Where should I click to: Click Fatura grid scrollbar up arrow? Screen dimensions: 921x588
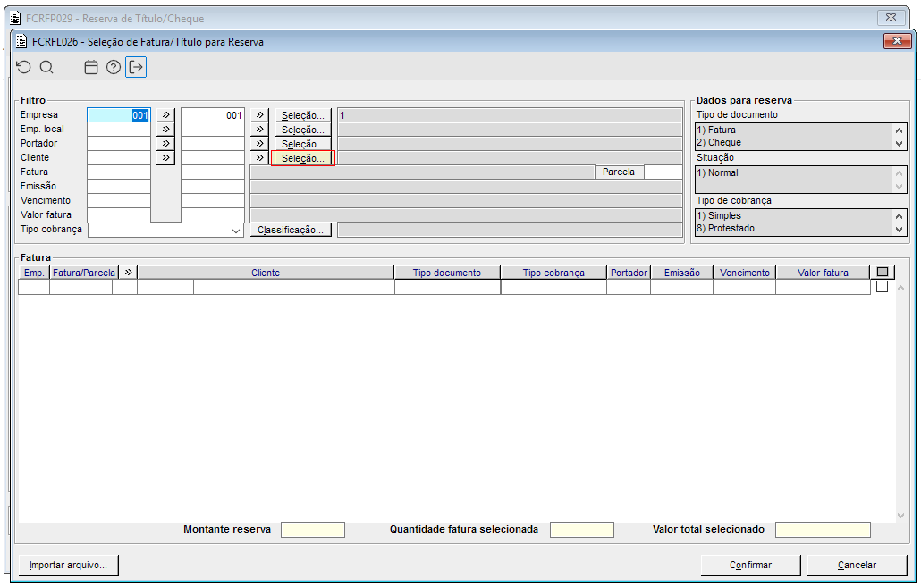[901, 288]
